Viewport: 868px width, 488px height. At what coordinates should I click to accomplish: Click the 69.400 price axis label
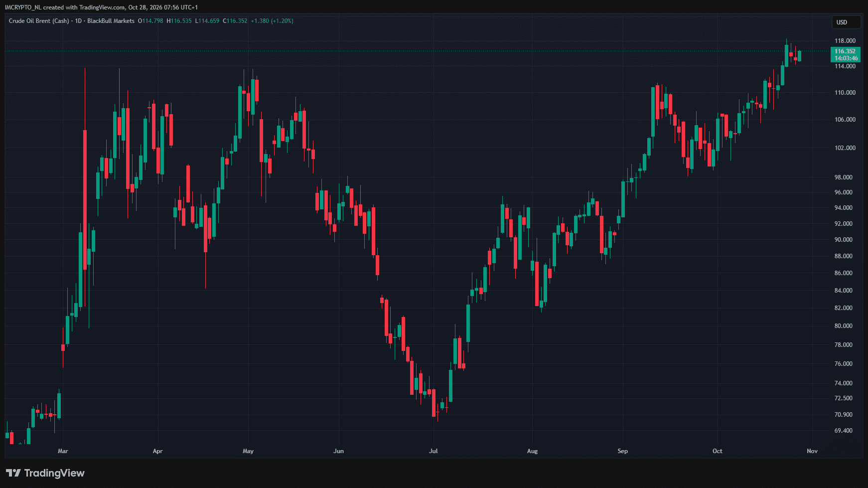coord(844,431)
